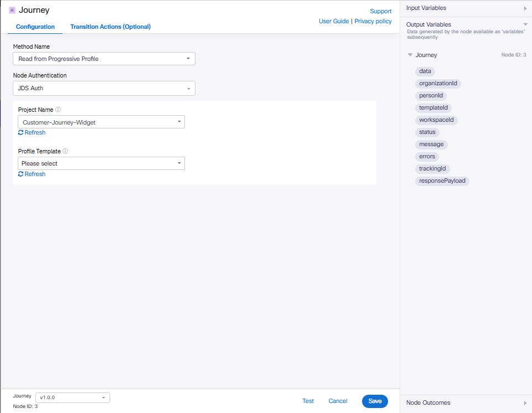Click the Cancel button
The width and height of the screenshot is (532, 413).
point(338,401)
